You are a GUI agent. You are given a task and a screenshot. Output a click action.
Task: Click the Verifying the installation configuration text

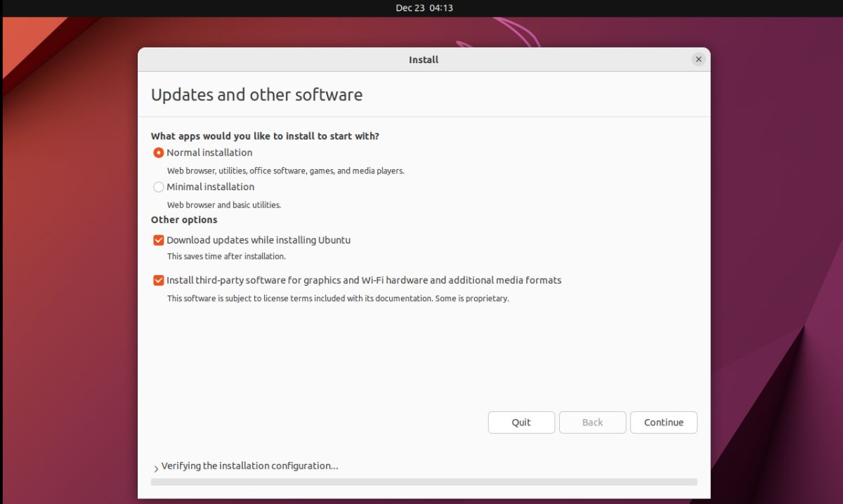pyautogui.click(x=249, y=465)
